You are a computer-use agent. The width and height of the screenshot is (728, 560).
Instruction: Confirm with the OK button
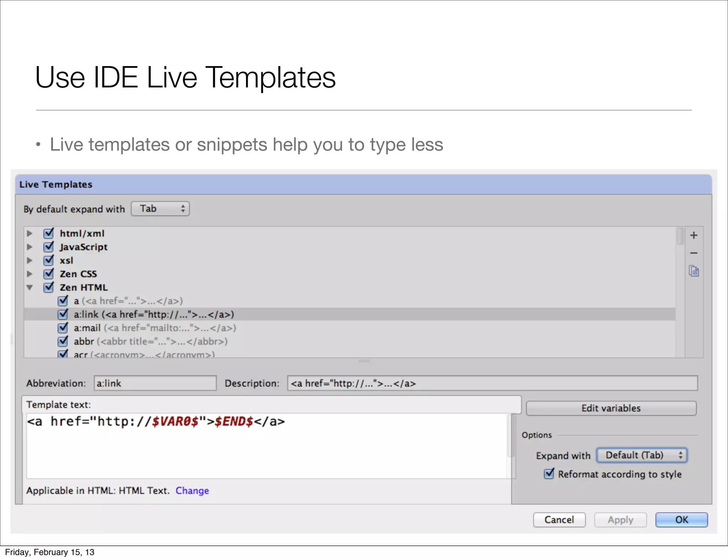(x=681, y=520)
